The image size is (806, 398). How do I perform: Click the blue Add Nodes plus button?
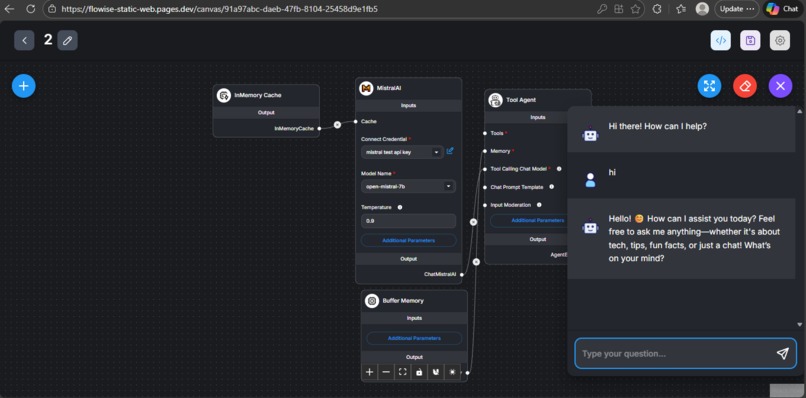[x=24, y=86]
